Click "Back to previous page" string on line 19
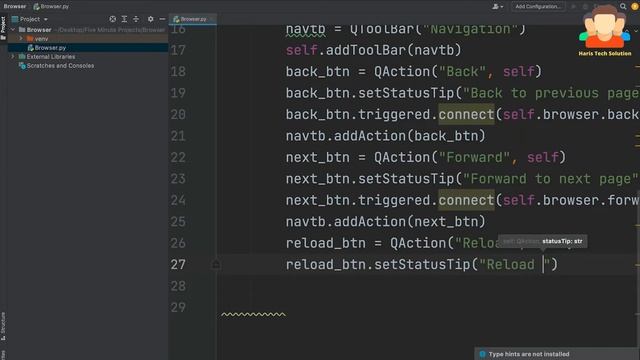This screenshot has height=360, width=640. (551, 93)
